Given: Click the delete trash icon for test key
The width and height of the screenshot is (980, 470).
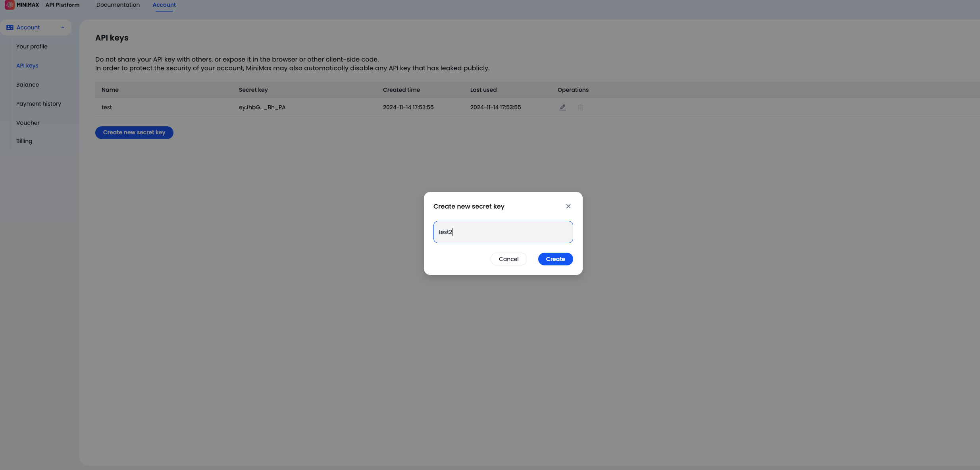Looking at the screenshot, I should [581, 107].
